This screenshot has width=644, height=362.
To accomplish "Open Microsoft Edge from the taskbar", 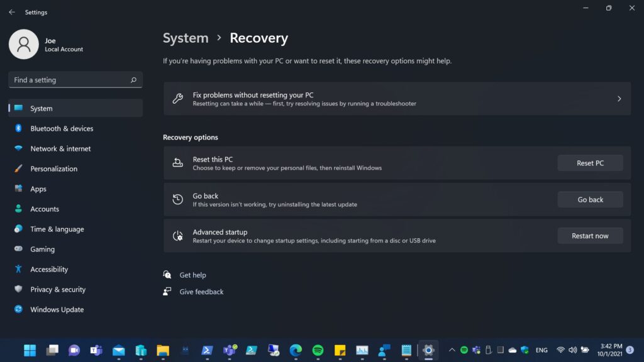I will point(296,350).
